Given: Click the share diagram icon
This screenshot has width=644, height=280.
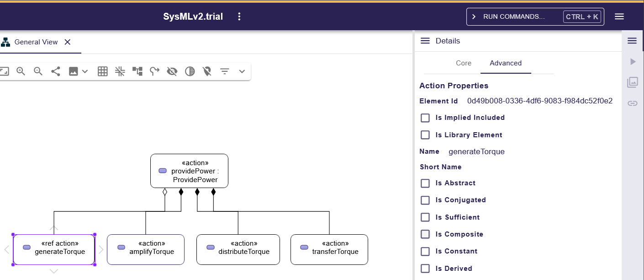Looking at the screenshot, I should [x=56, y=71].
